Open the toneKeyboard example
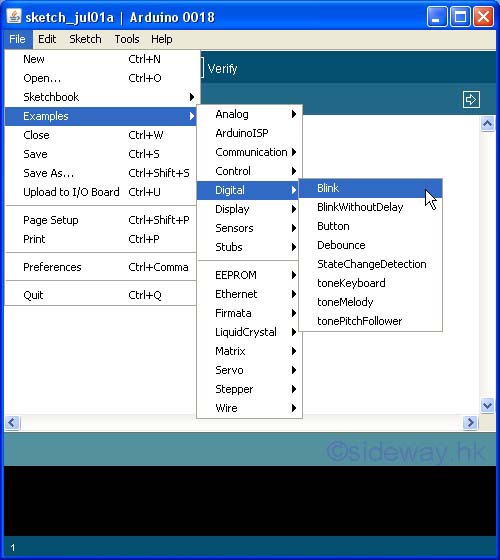Screen dimensions: 500x560 coord(370,283)
